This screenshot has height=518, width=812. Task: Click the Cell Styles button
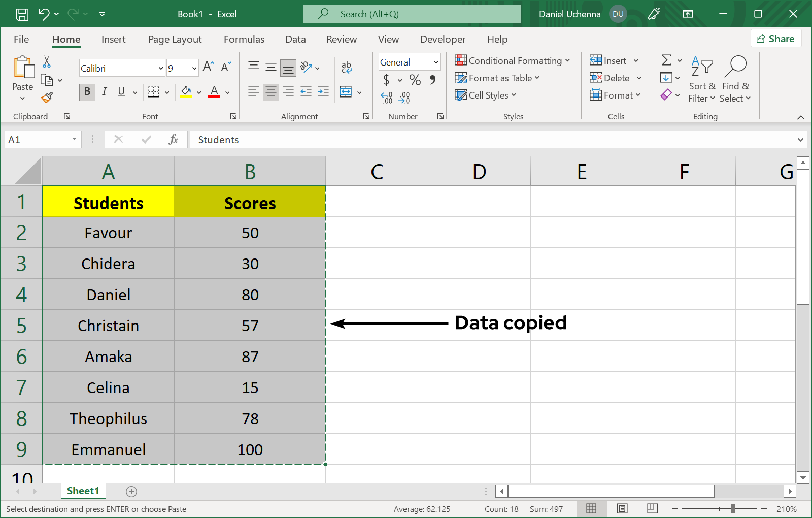[x=485, y=95]
